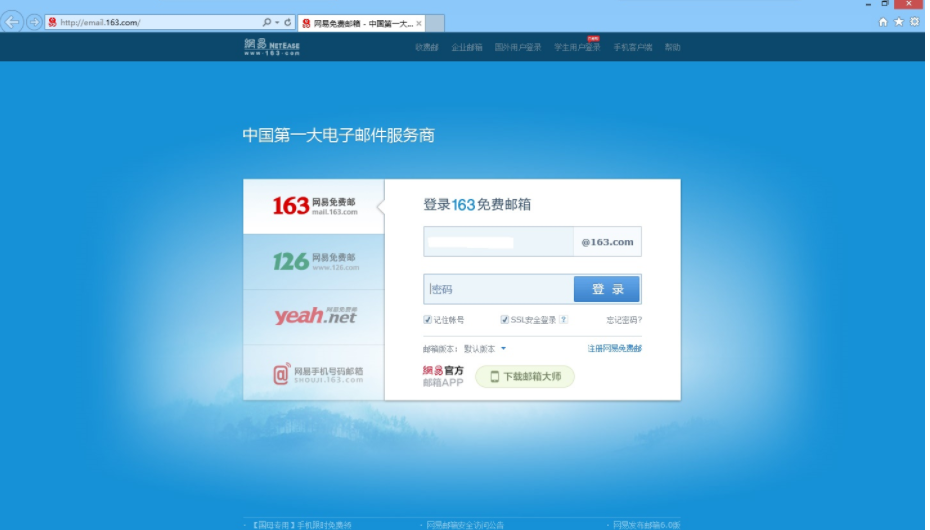The width and height of the screenshot is (930, 530).
Task: Click the username field before @163.com
Action: point(498,242)
